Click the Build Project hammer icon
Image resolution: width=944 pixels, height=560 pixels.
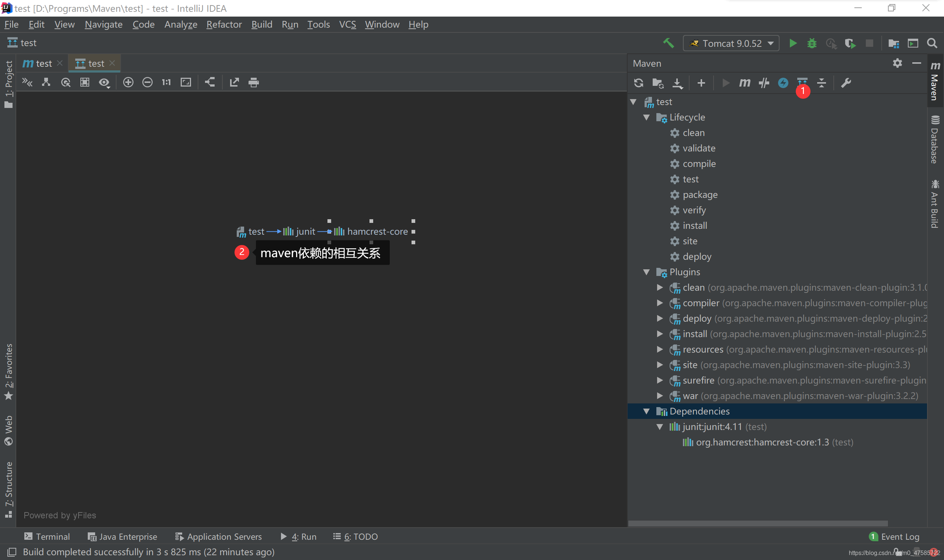click(669, 43)
